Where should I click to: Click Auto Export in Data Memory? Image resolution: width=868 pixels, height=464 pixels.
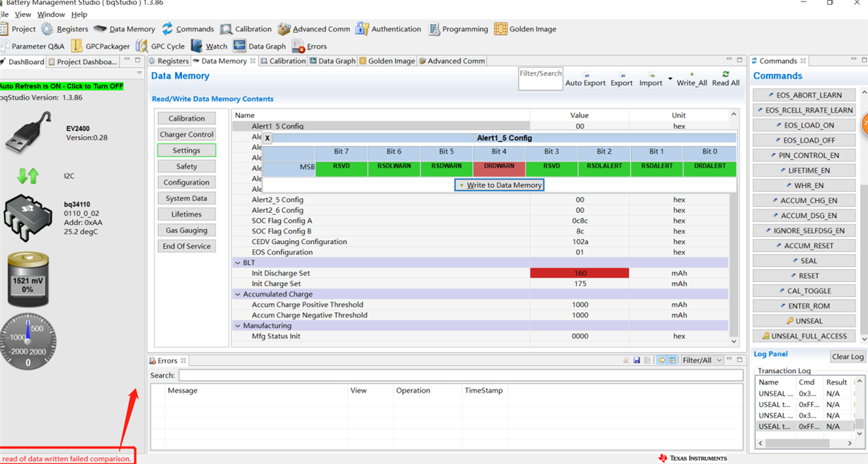[586, 79]
